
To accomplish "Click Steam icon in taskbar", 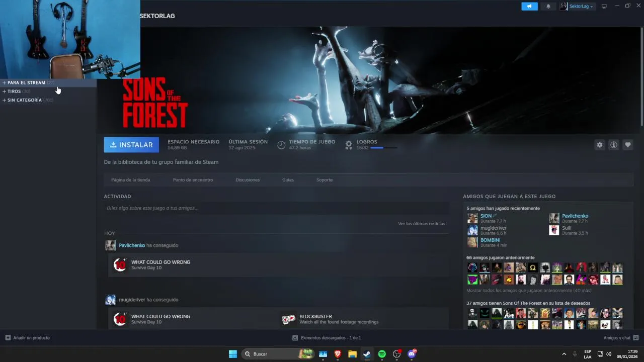I will pos(367,354).
